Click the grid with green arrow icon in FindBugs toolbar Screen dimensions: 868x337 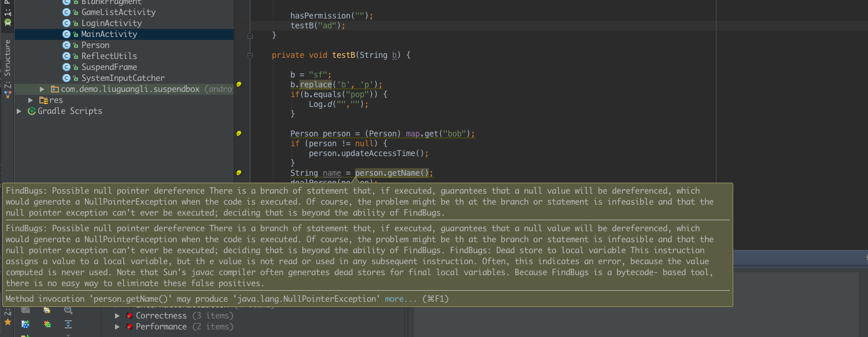(25, 324)
